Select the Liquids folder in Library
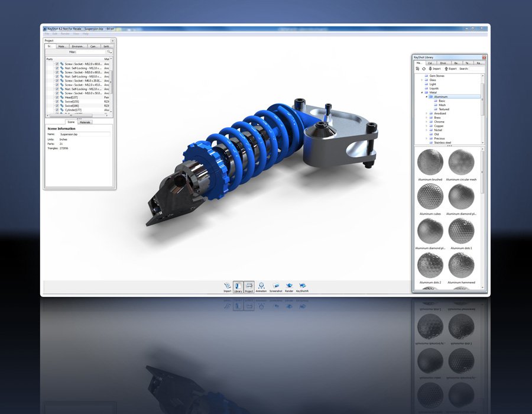The height and width of the screenshot is (414, 532). pos(434,88)
